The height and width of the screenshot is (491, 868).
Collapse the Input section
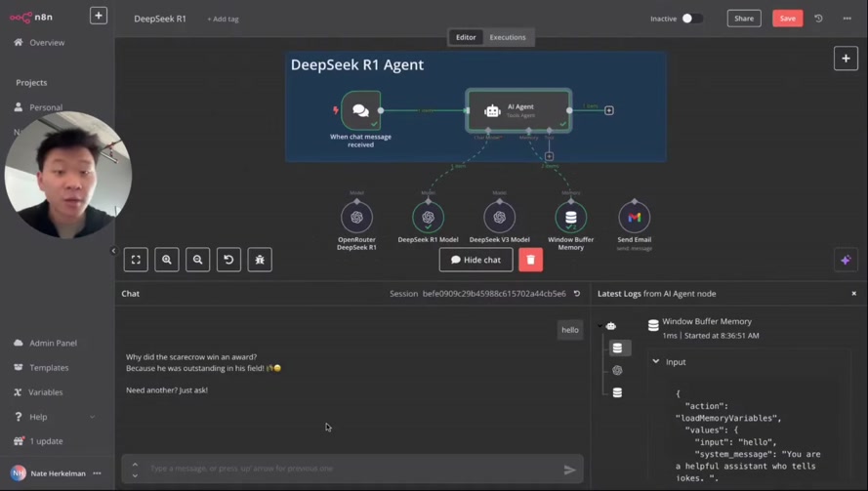(x=656, y=361)
